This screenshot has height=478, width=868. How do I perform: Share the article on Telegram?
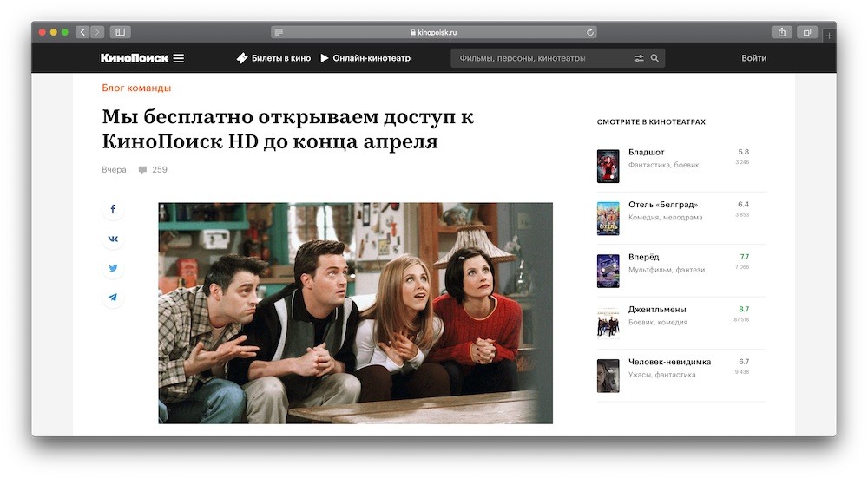point(113,298)
